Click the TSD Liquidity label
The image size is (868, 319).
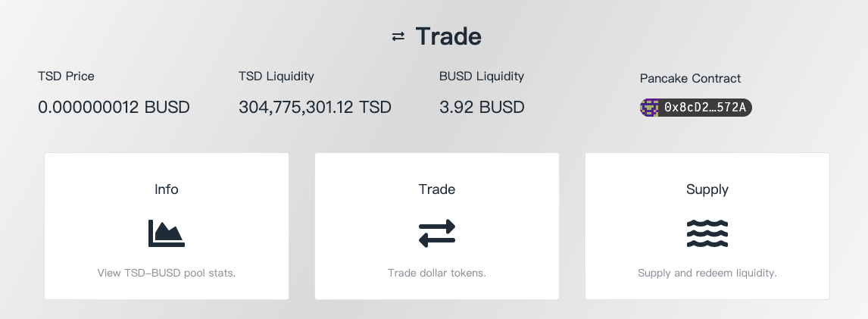pyautogui.click(x=276, y=76)
